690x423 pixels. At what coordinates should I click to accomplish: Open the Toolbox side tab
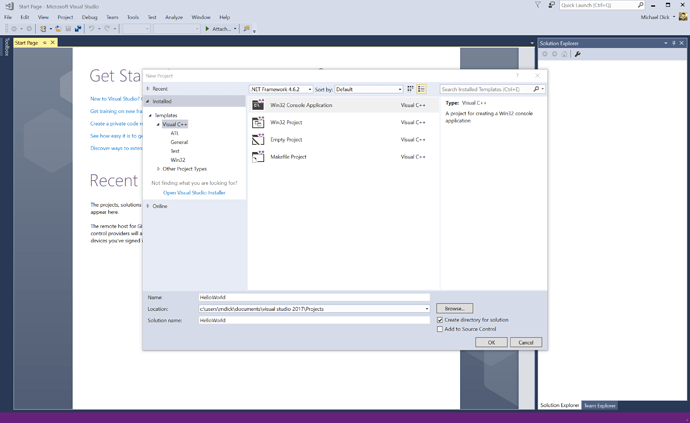pyautogui.click(x=7, y=47)
